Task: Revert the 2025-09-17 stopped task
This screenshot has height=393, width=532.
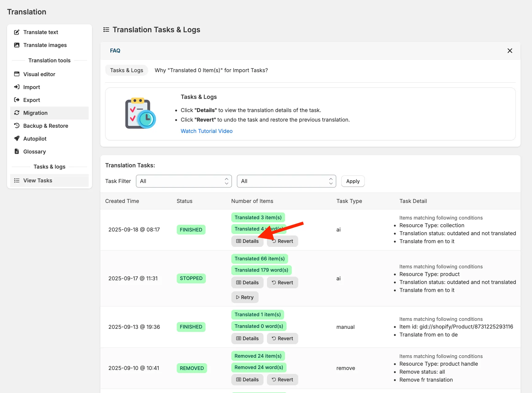Action: click(282, 282)
